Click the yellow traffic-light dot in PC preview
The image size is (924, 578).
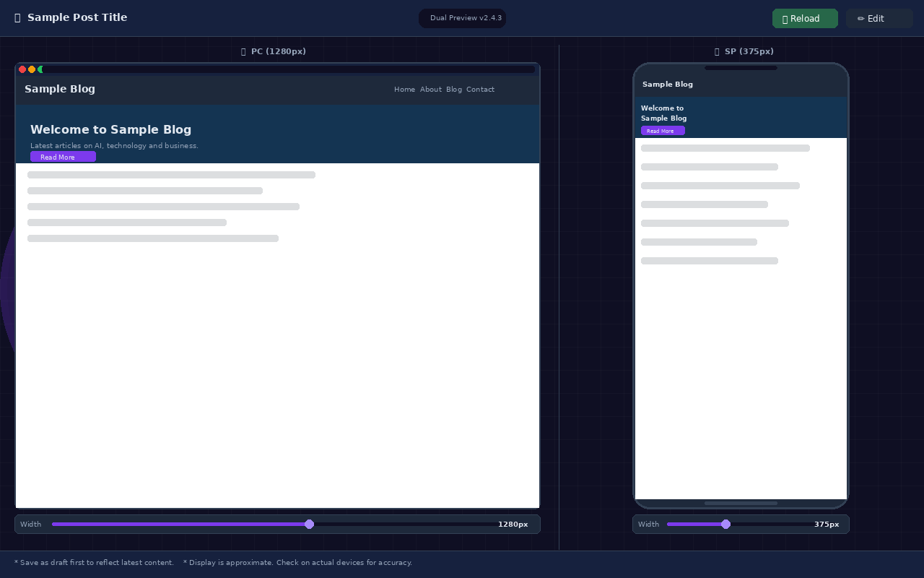[32, 69]
